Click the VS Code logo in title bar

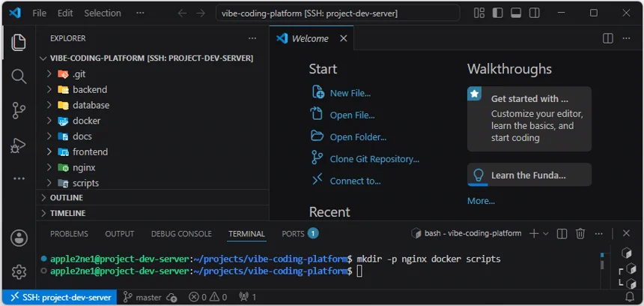tap(15, 13)
